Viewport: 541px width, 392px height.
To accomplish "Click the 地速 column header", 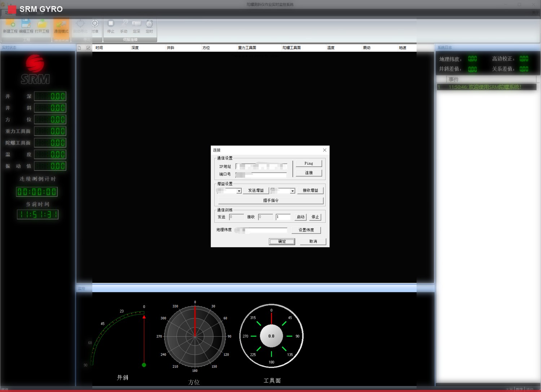I will pos(407,48).
